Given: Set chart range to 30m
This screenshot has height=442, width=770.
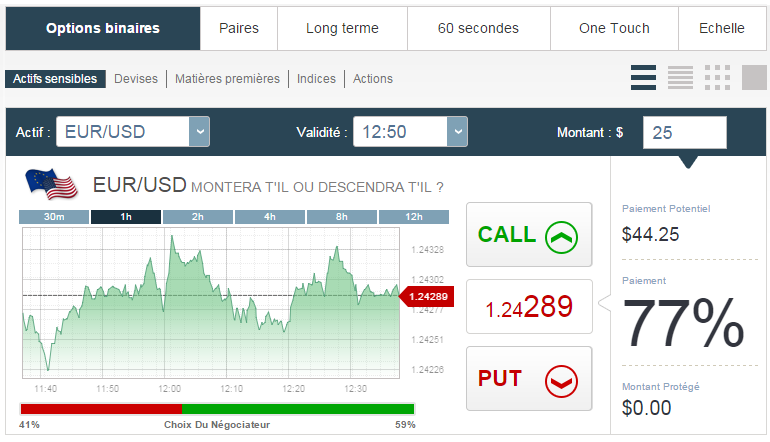Looking at the screenshot, I should [x=54, y=217].
